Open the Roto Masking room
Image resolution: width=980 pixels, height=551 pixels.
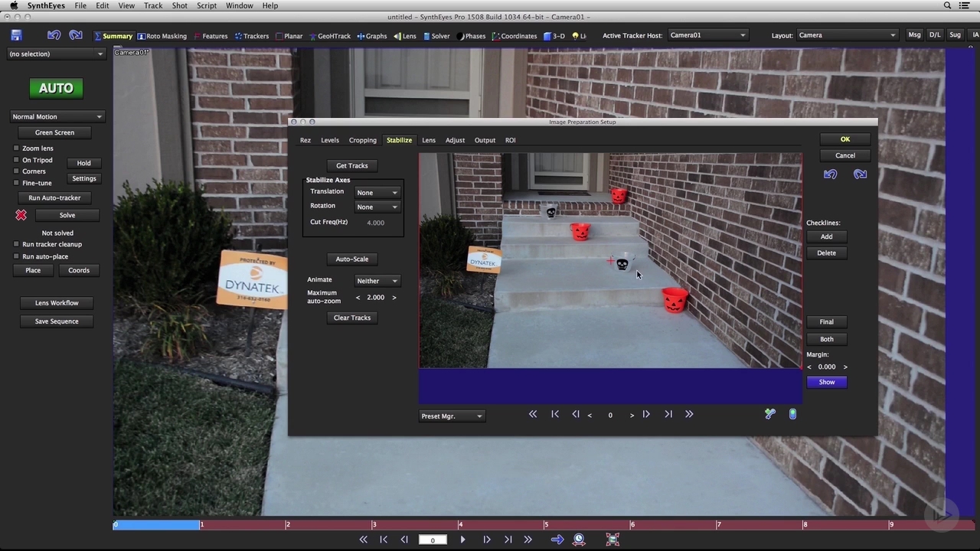click(162, 36)
